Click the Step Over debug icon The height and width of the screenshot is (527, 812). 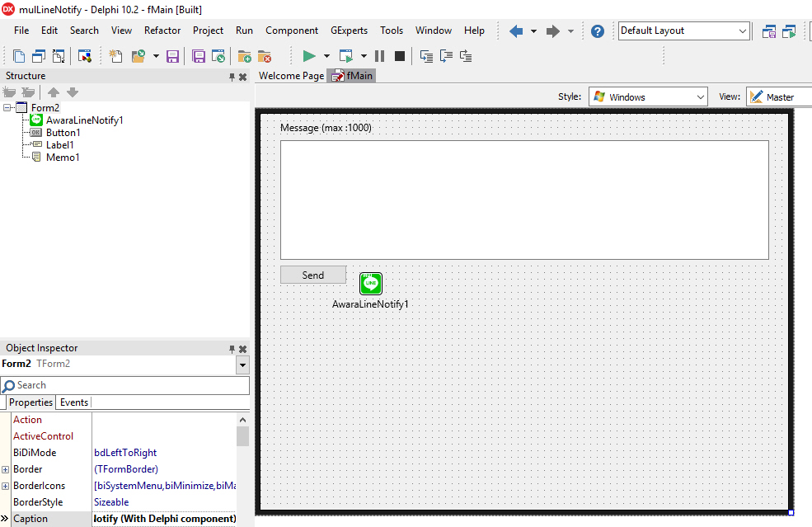(446, 56)
